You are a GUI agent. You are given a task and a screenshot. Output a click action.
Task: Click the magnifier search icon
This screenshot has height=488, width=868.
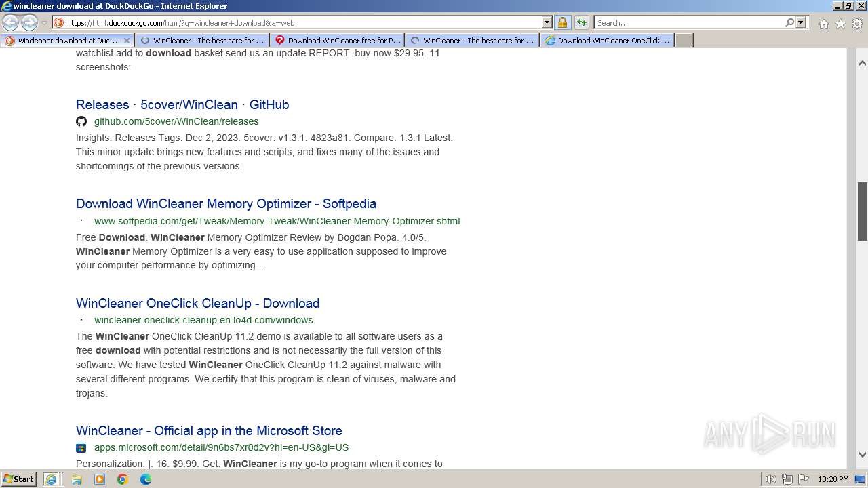(789, 22)
